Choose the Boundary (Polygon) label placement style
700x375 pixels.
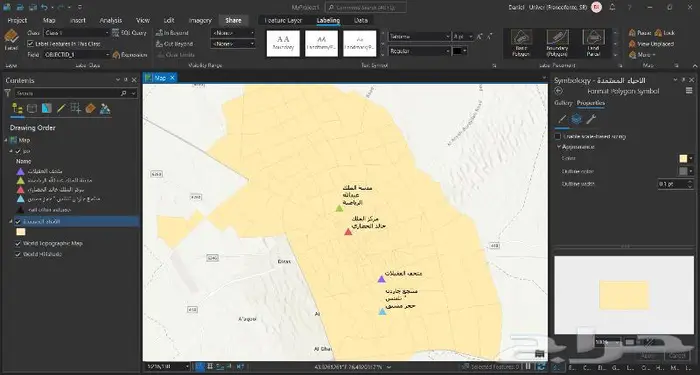tap(557, 43)
